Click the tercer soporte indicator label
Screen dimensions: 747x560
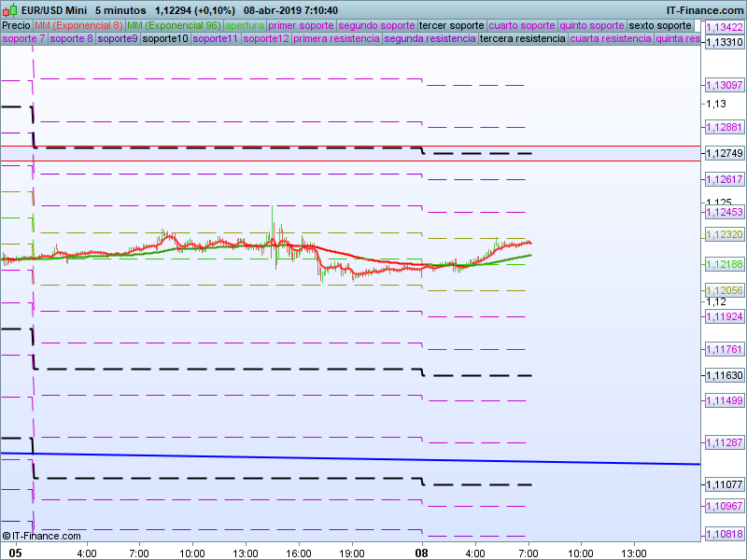point(452,25)
